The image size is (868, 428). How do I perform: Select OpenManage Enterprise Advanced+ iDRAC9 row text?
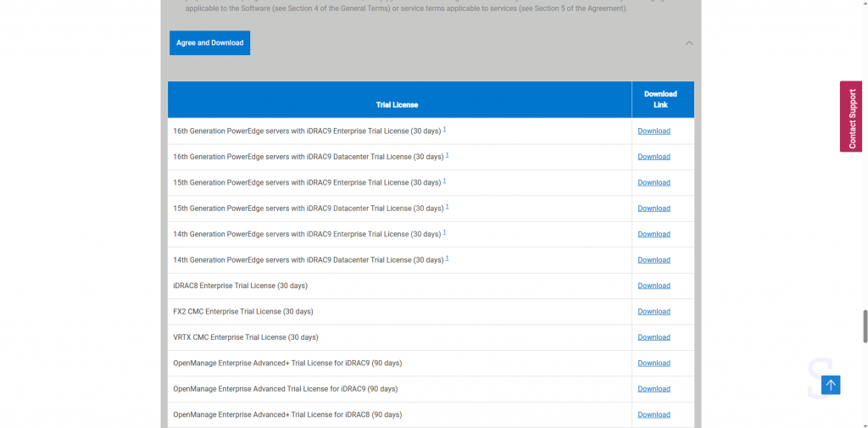[287, 364]
